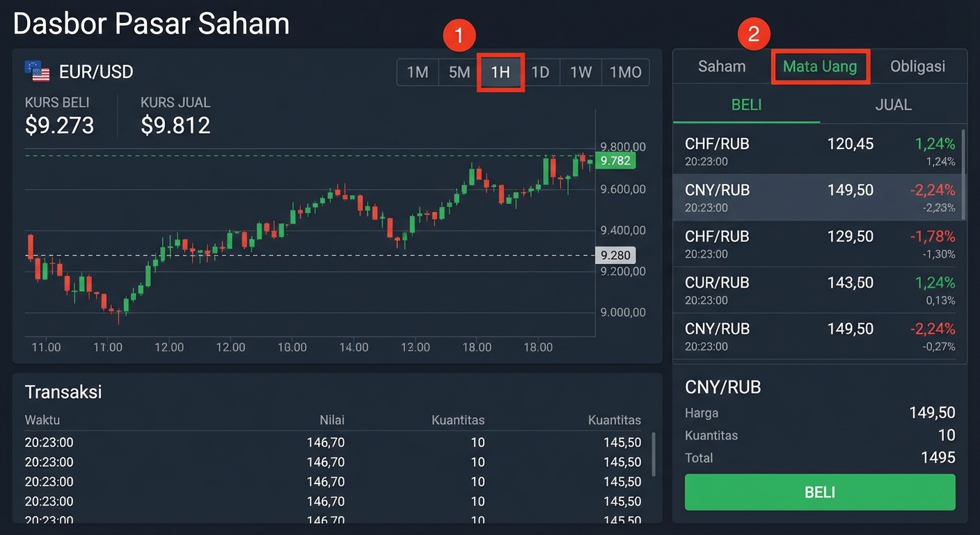Click the green BELI order button

[x=820, y=493]
